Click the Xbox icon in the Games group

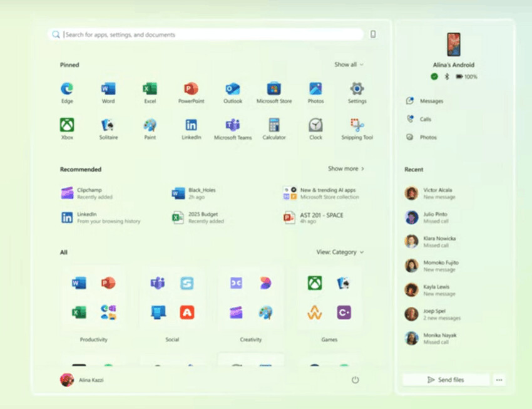tap(315, 282)
